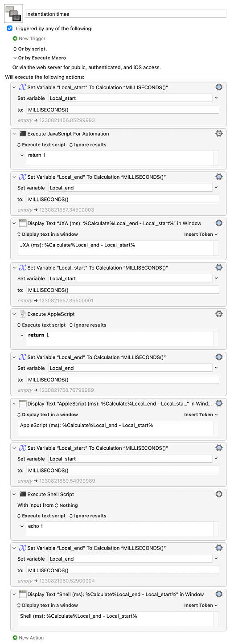Collapse the Display Text Shell (ms) action
Screen dimensions: 230x644
[14, 594]
